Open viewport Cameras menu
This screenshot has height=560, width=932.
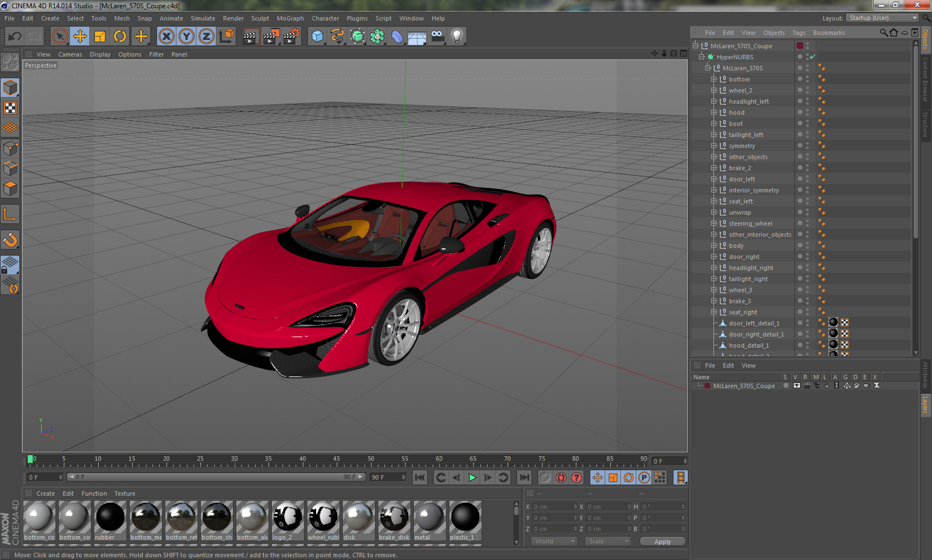coord(70,54)
